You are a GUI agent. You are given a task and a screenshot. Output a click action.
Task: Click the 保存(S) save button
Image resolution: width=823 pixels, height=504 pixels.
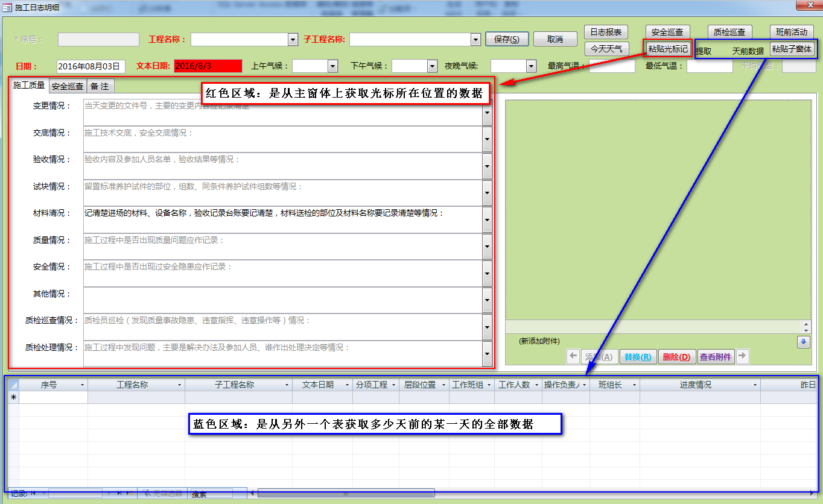click(x=507, y=39)
